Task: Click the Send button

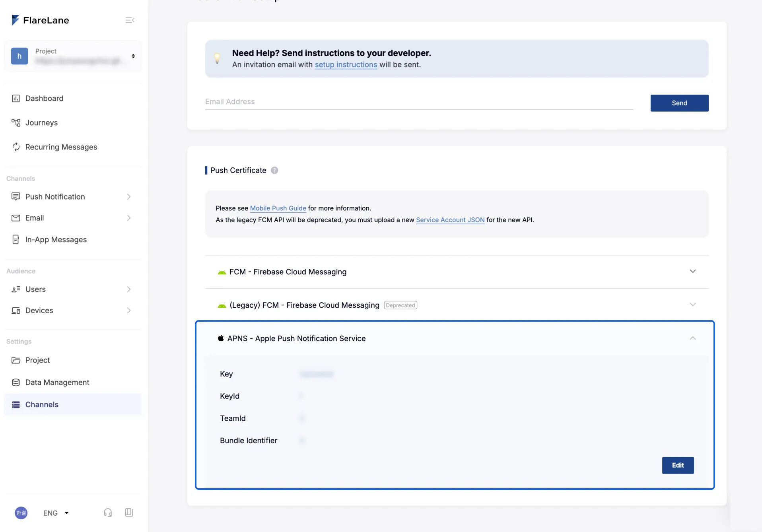Action: tap(679, 103)
